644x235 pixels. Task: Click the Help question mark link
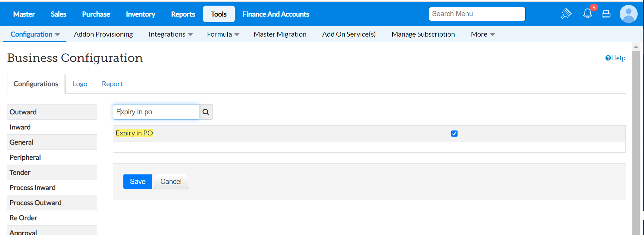(x=615, y=58)
